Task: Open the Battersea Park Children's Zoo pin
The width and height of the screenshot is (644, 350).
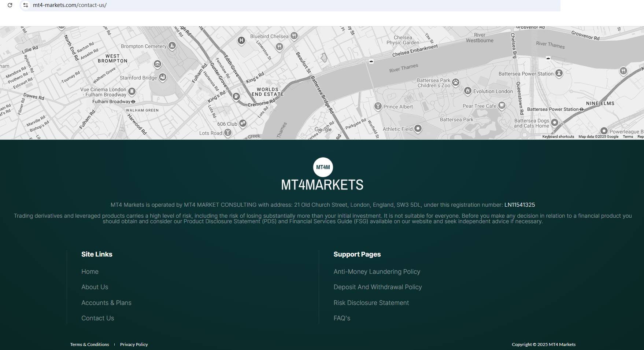Action: (456, 82)
